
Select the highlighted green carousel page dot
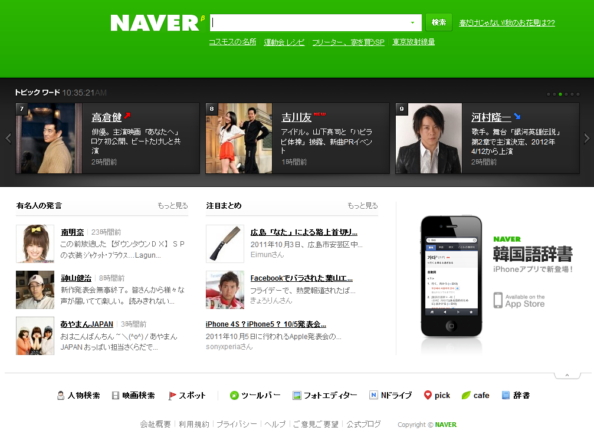point(560,94)
